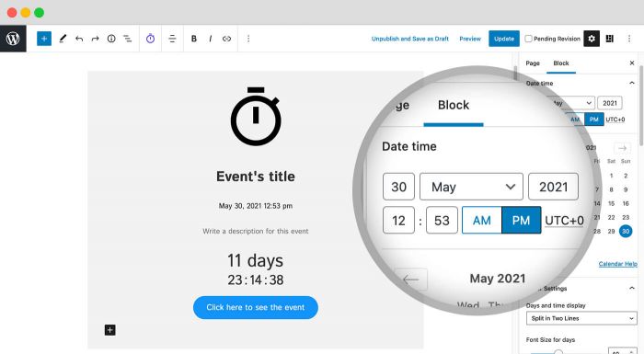
Task: Open editor options via the three dots at the far right
Action: tap(628, 39)
